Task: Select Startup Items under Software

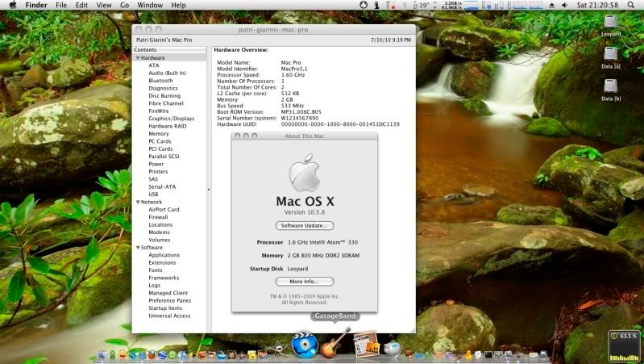Action: (x=165, y=308)
